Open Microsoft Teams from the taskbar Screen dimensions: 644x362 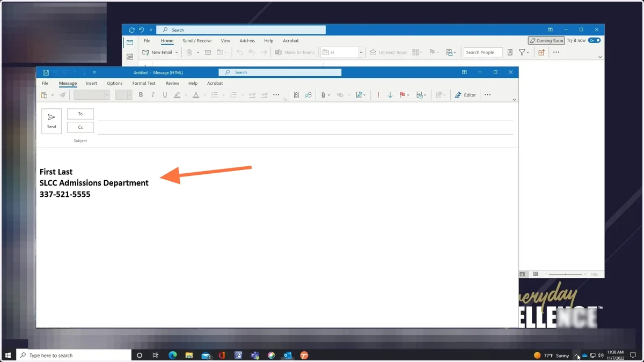[x=255, y=355]
